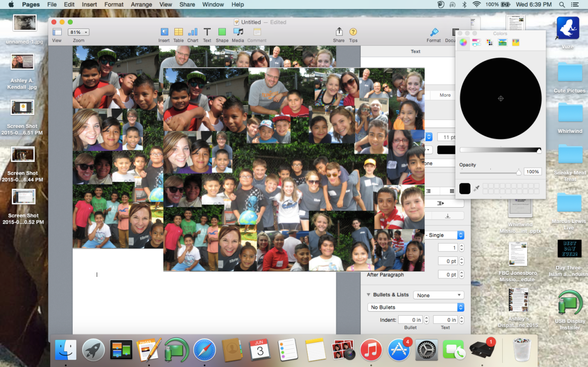Open the line spacing Single dropdown
The image size is (588, 367).
pyautogui.click(x=444, y=235)
